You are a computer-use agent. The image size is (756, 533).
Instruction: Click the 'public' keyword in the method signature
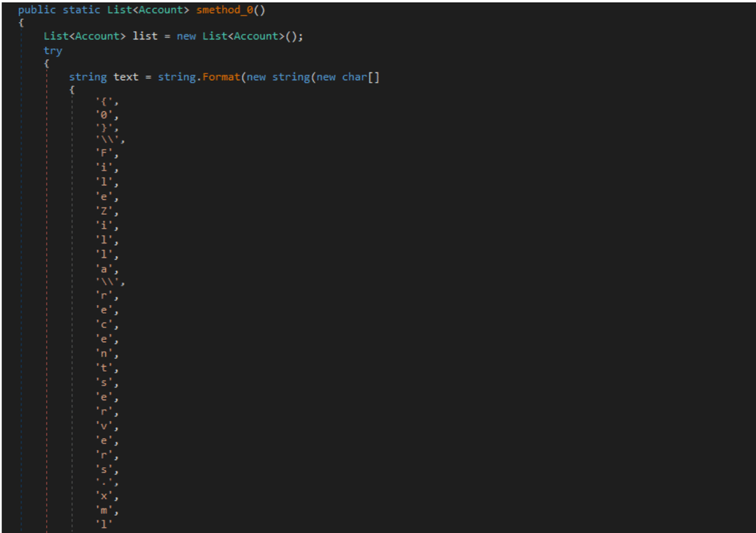[36, 10]
